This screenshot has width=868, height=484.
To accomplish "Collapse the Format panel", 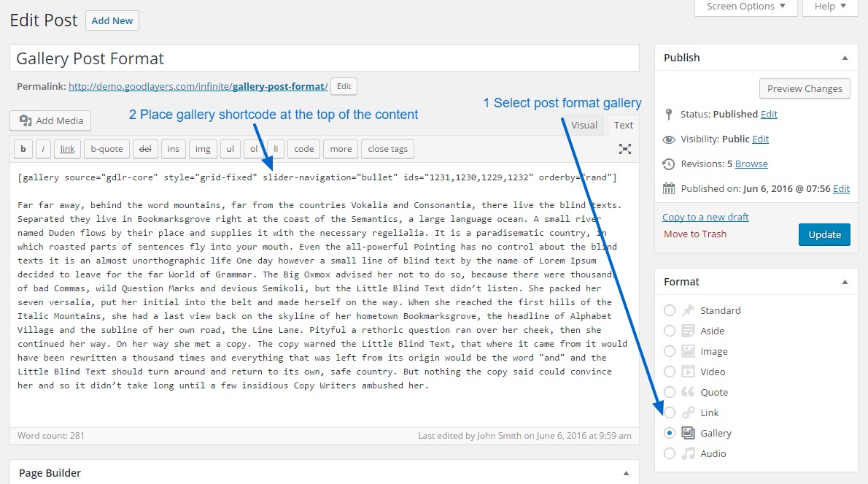I will click(845, 282).
